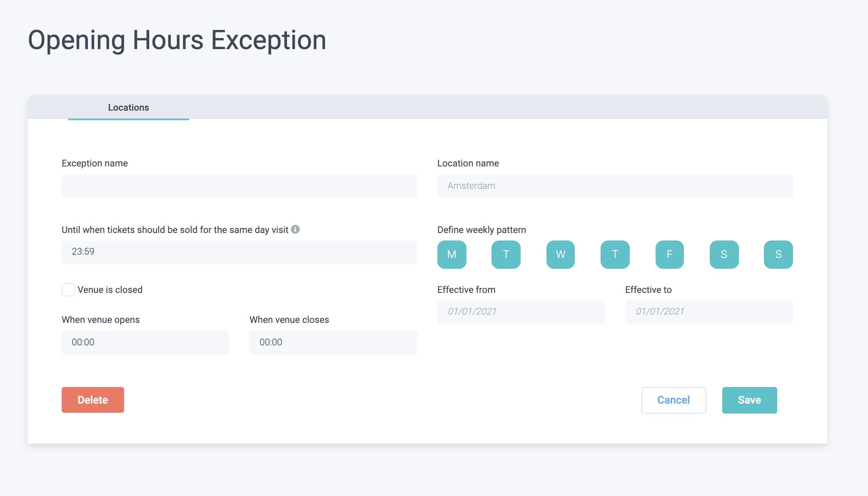The height and width of the screenshot is (496, 868).
Task: Toggle Friday day button
Action: 669,254
